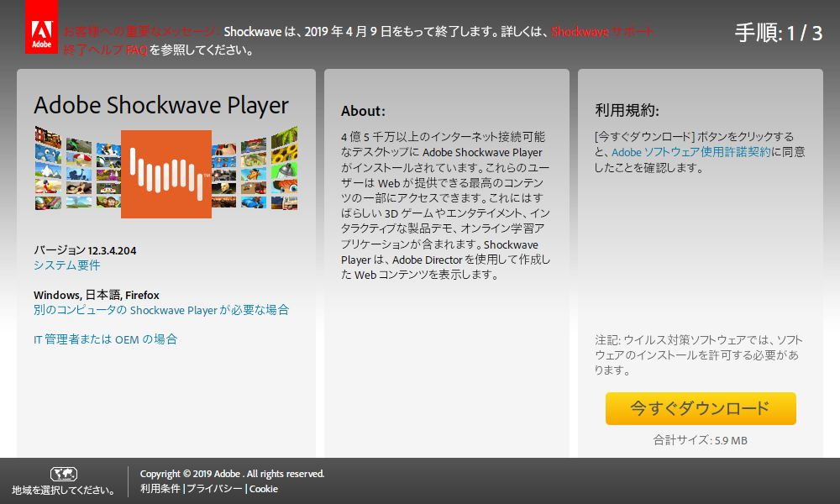This screenshot has height=504, width=840.
Task: Click the Windows, 日本語, Firefox text
Action: pos(97,295)
